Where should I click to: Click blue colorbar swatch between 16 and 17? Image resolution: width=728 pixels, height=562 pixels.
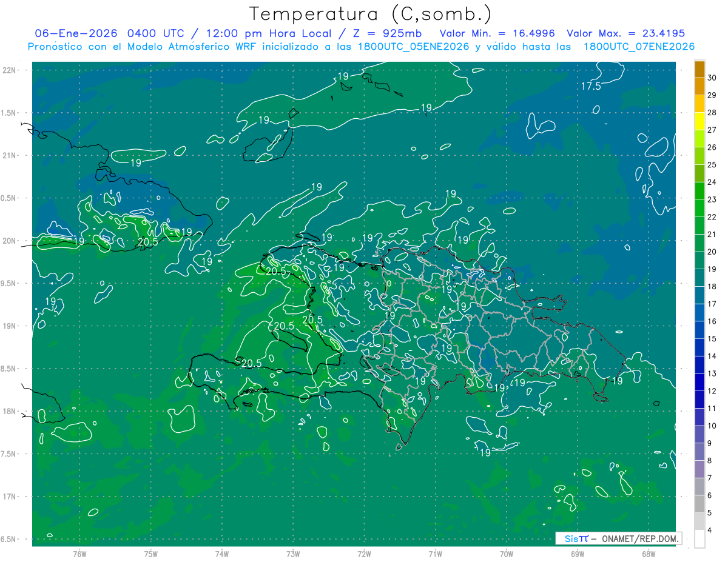click(699, 313)
